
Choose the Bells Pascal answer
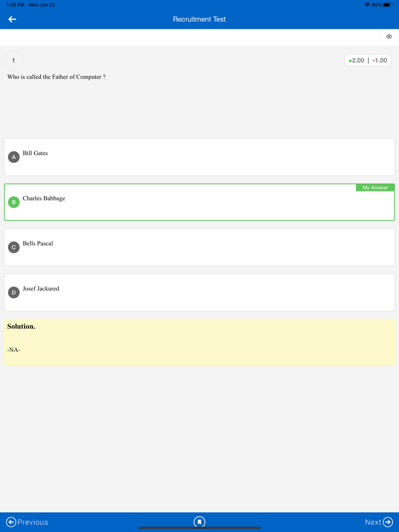(38, 243)
